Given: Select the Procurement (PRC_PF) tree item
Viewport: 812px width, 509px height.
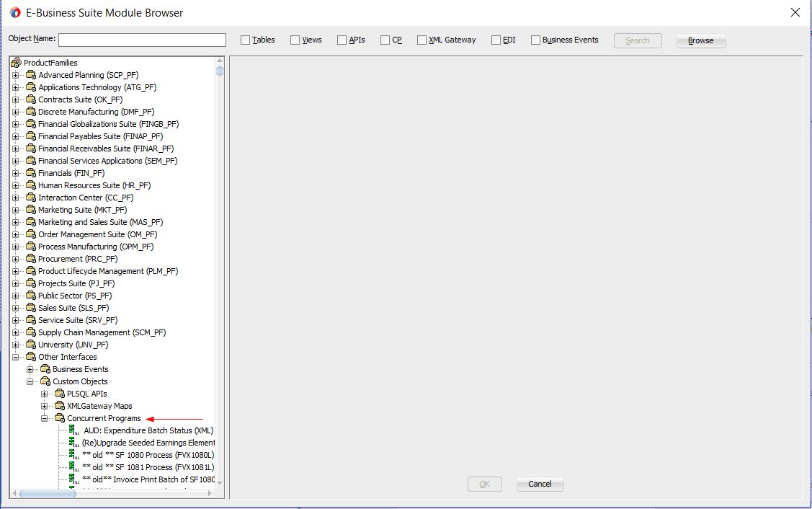Looking at the screenshot, I should 77,258.
